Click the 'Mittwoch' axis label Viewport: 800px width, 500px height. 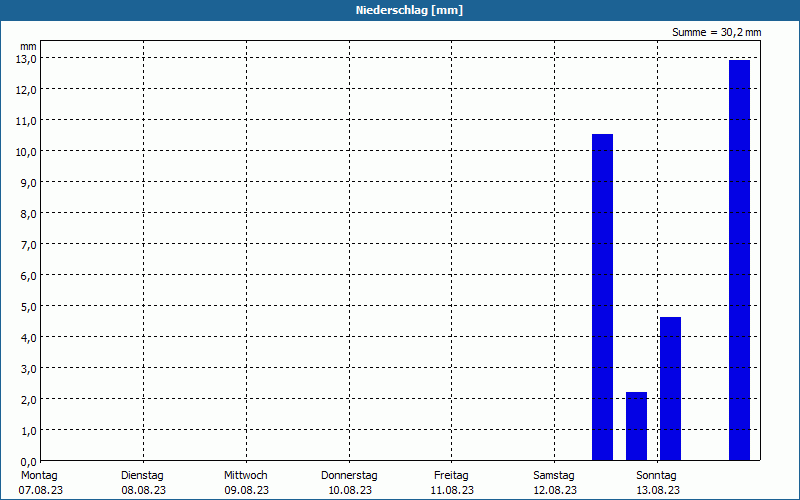point(245,475)
